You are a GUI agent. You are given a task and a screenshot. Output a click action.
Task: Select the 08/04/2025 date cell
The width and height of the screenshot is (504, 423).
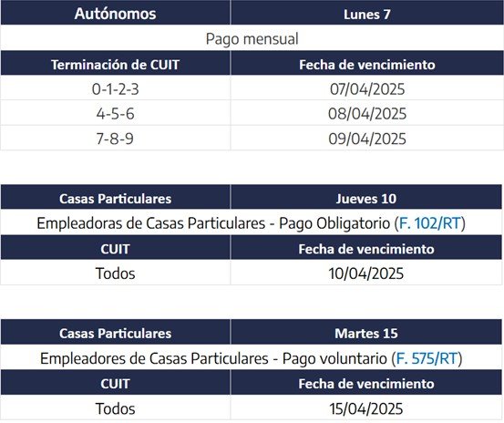[366, 113]
